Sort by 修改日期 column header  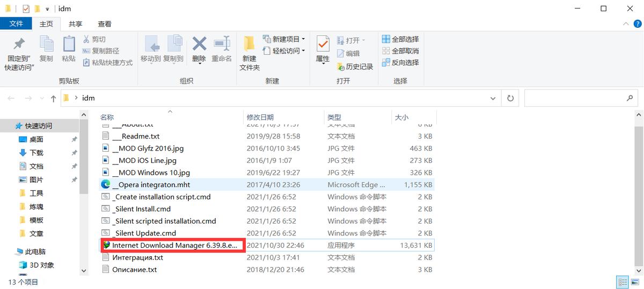pos(260,117)
